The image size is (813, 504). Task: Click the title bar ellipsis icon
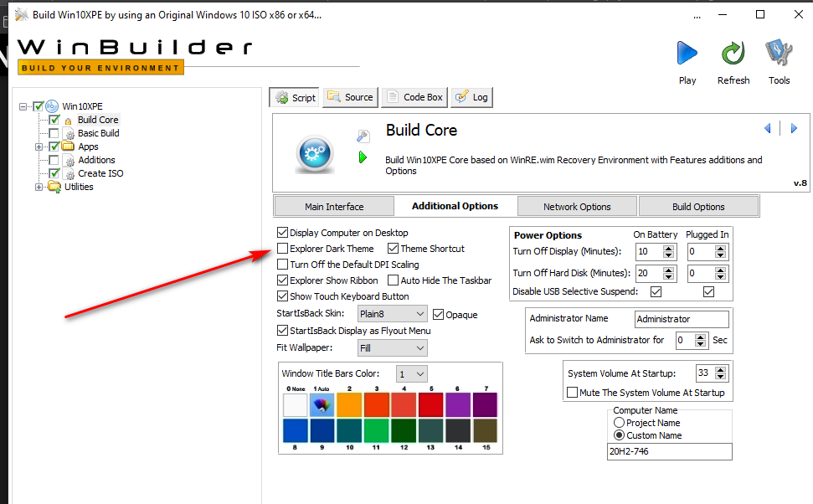point(697,17)
